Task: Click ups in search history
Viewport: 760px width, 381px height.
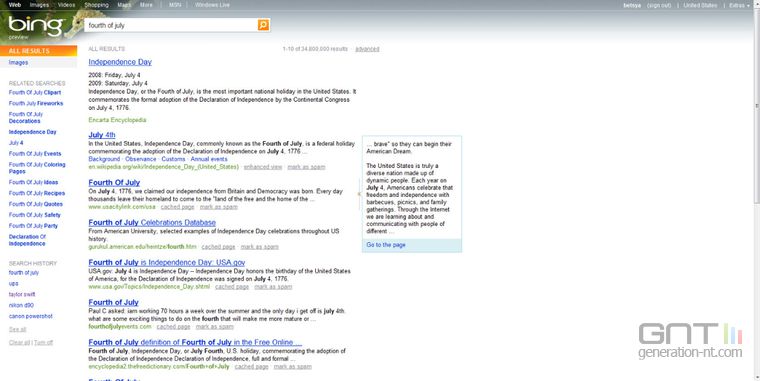Action: [14, 284]
